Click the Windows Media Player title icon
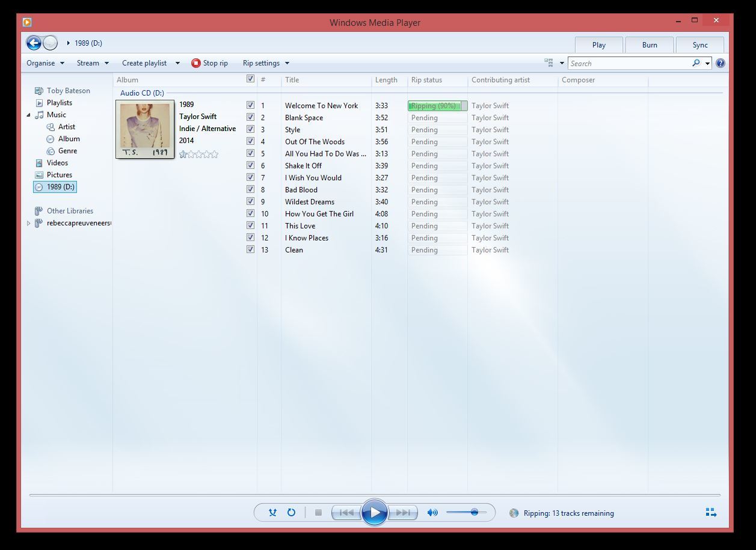Viewport: 756px width, 550px height. (27, 22)
